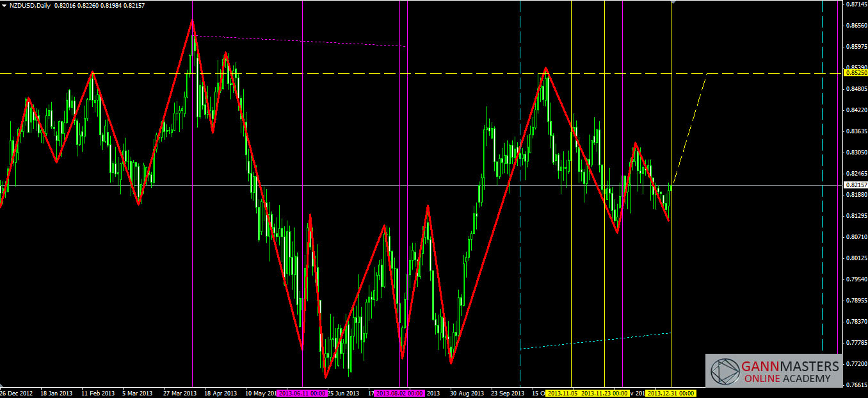This screenshot has width=868, height=398.
Task: Select the magenta dotted trendline near the top
Action: [301, 41]
